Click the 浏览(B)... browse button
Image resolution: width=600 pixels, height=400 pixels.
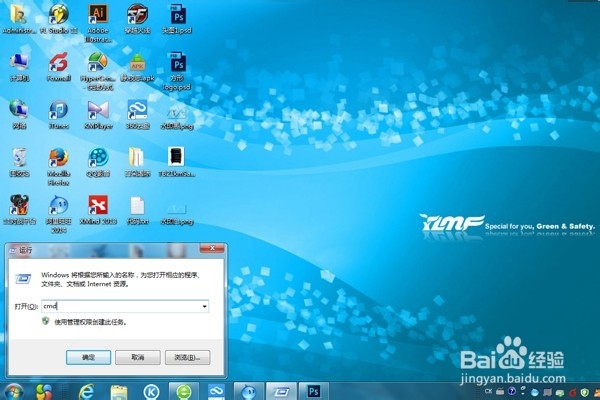(188, 358)
